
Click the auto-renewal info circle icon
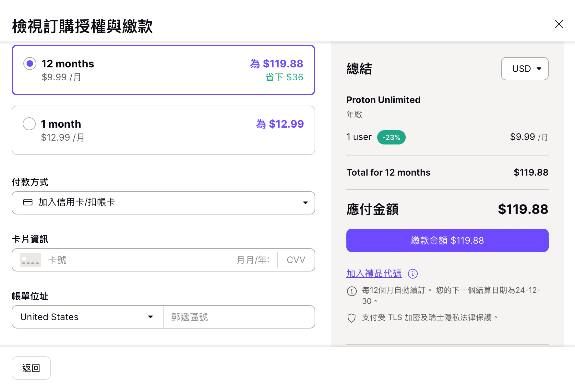pos(352,291)
